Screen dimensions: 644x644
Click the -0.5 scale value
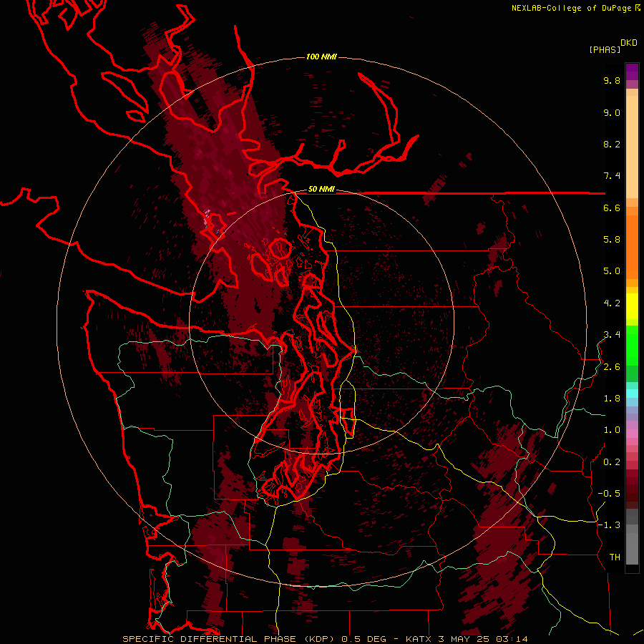point(609,493)
